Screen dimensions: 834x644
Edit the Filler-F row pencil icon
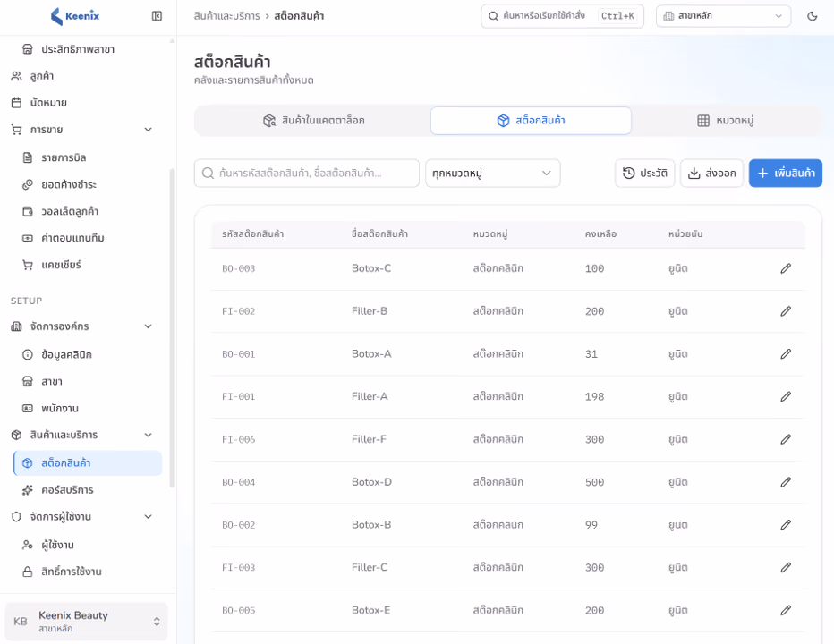[x=786, y=439]
